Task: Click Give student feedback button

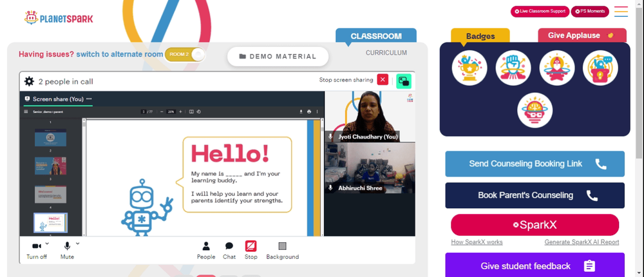Action: (535, 266)
